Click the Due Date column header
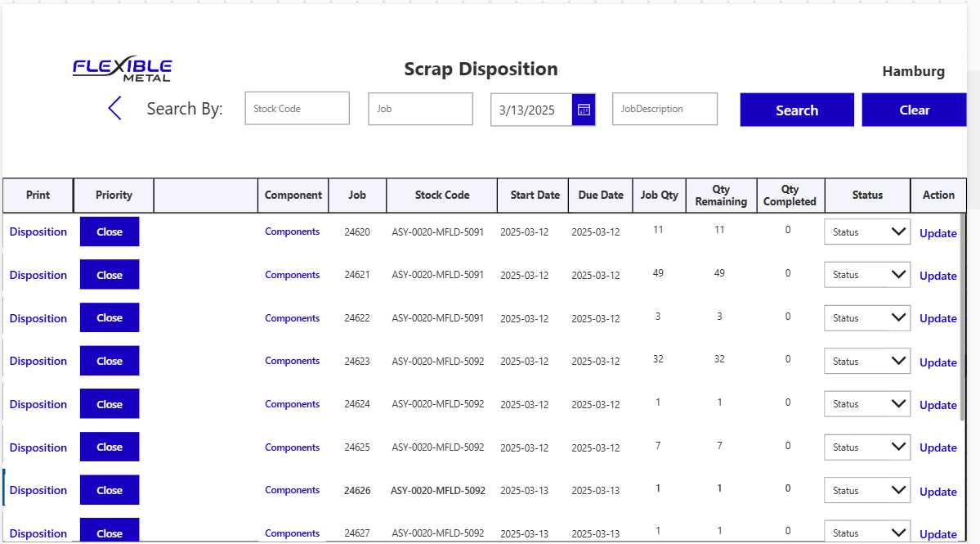 pyautogui.click(x=600, y=196)
